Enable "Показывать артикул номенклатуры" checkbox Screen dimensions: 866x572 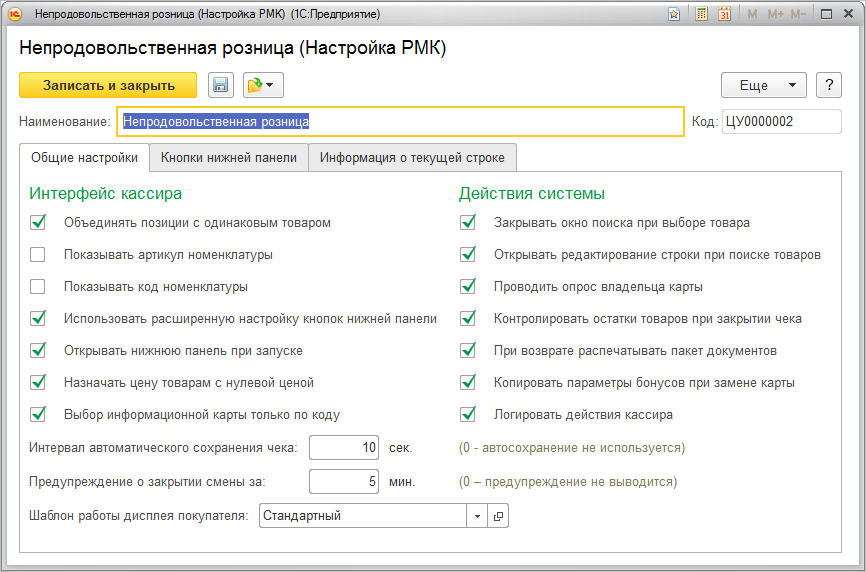[x=38, y=255]
